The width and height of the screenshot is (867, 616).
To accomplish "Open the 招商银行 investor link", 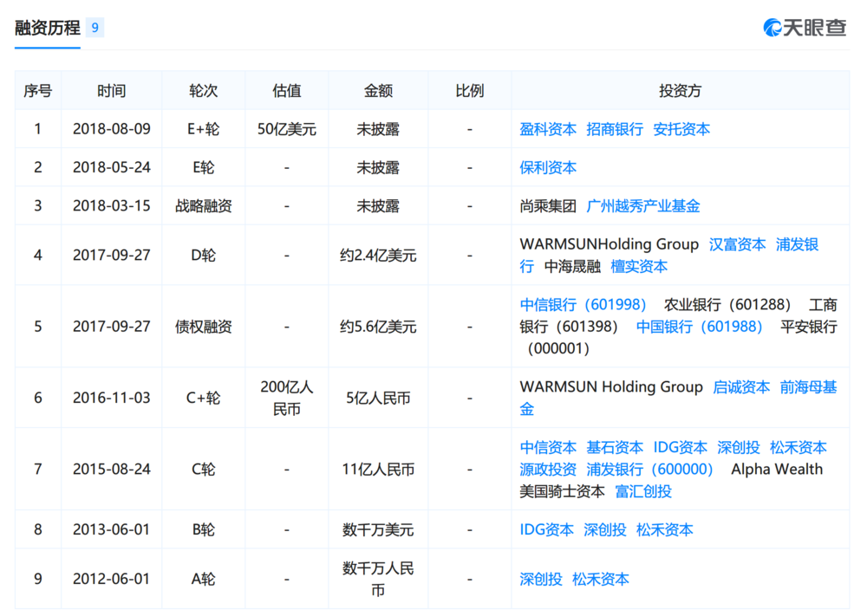I will [x=616, y=128].
